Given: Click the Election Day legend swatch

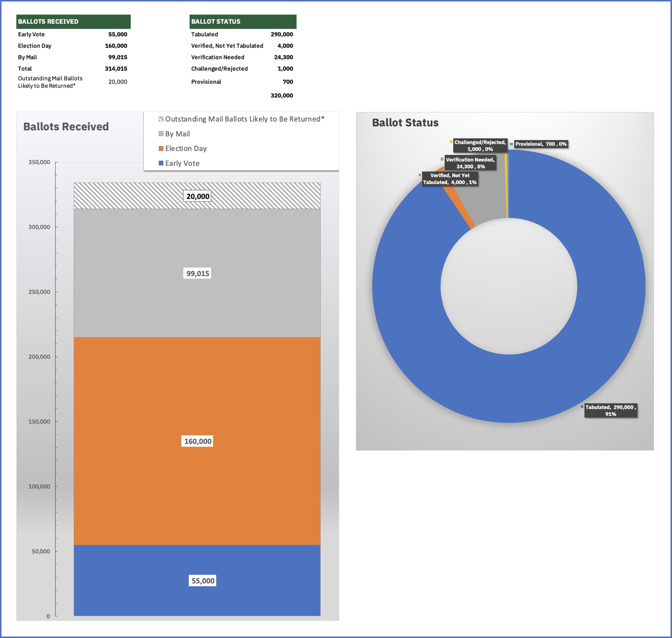Looking at the screenshot, I should 161,148.
